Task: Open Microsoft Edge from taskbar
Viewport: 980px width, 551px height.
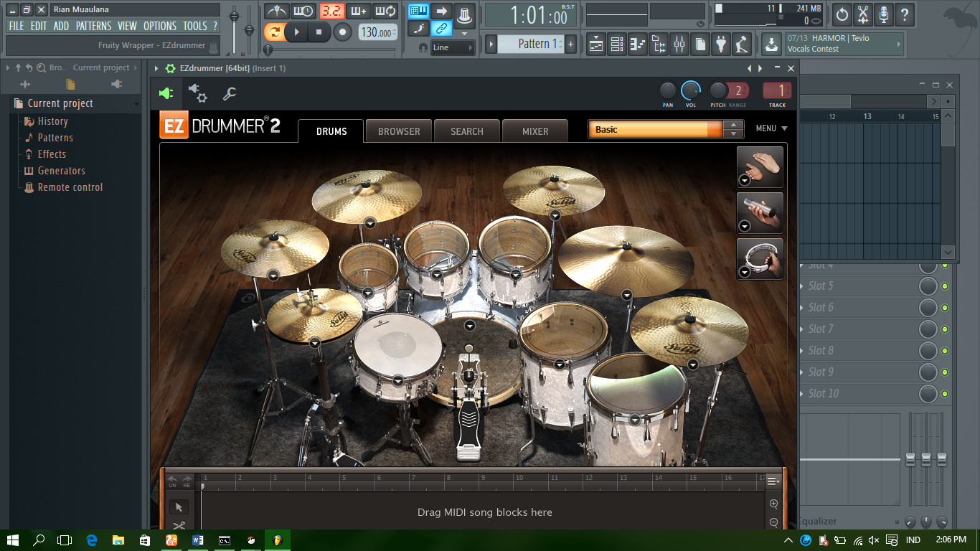Action: tap(92, 540)
